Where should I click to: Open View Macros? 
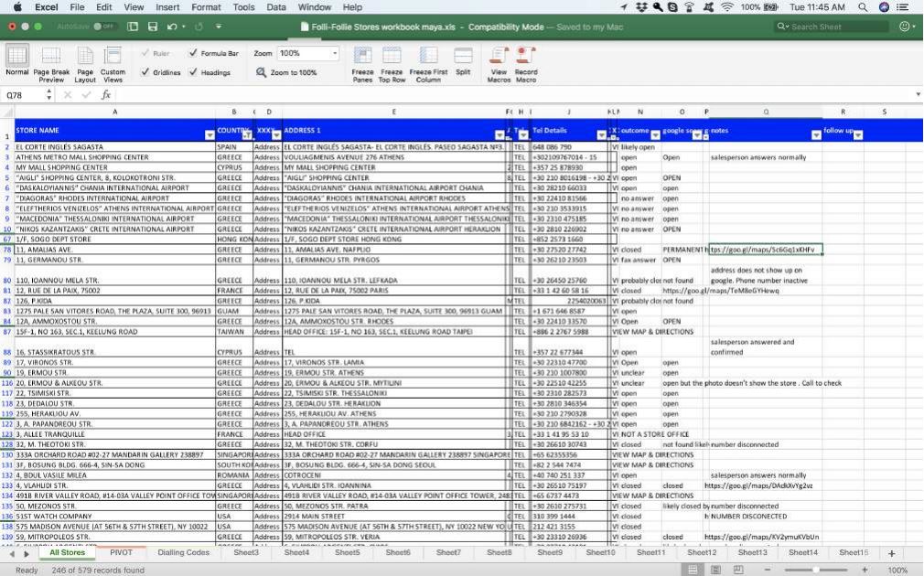point(499,65)
